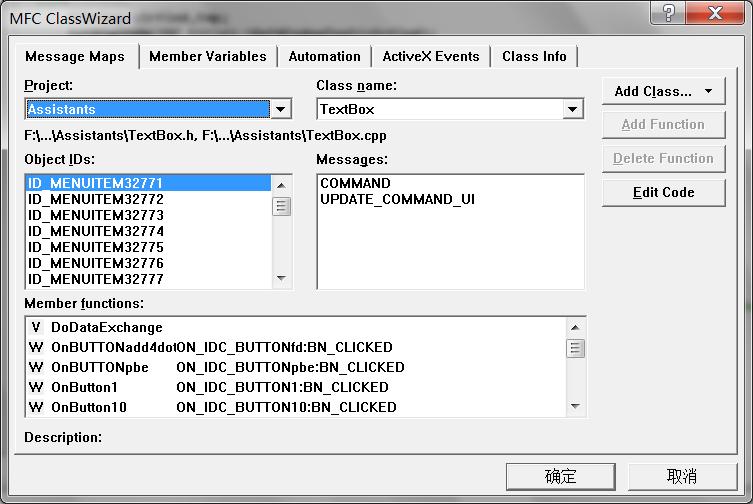753x504 pixels.
Task: Switch to the Message Maps tab
Action: tap(75, 57)
